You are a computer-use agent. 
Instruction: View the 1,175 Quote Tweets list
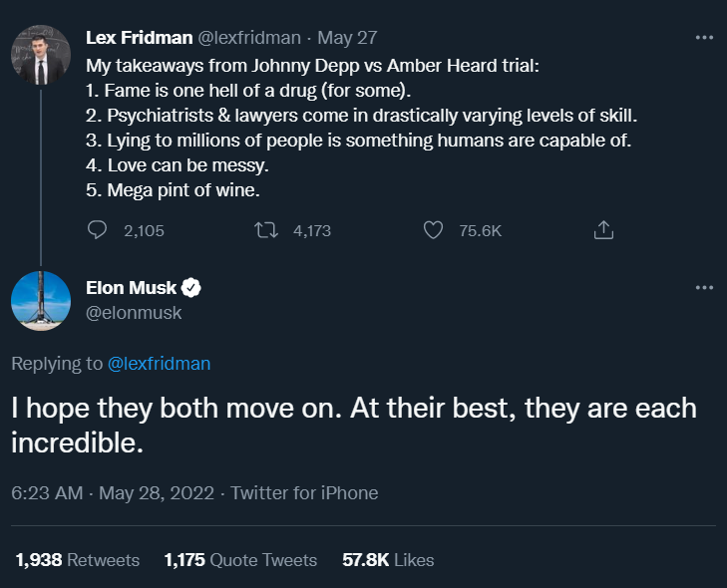coord(240,560)
